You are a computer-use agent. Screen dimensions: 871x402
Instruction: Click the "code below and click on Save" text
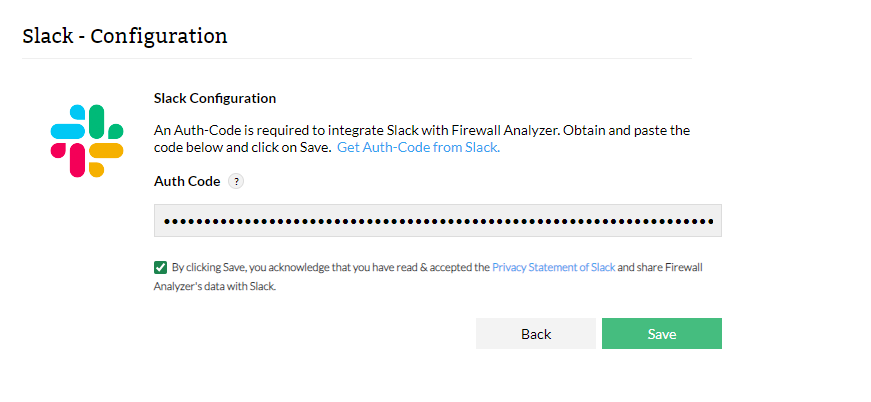pyautogui.click(x=242, y=147)
